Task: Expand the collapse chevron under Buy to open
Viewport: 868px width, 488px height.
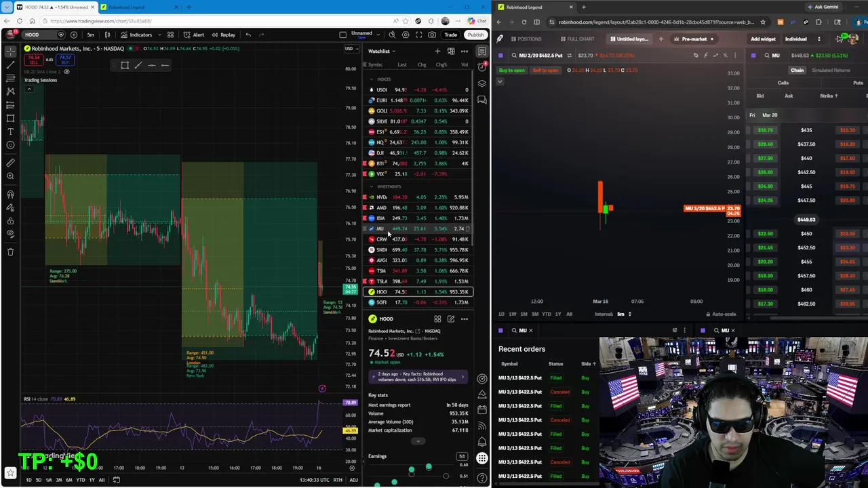Action: click(500, 81)
